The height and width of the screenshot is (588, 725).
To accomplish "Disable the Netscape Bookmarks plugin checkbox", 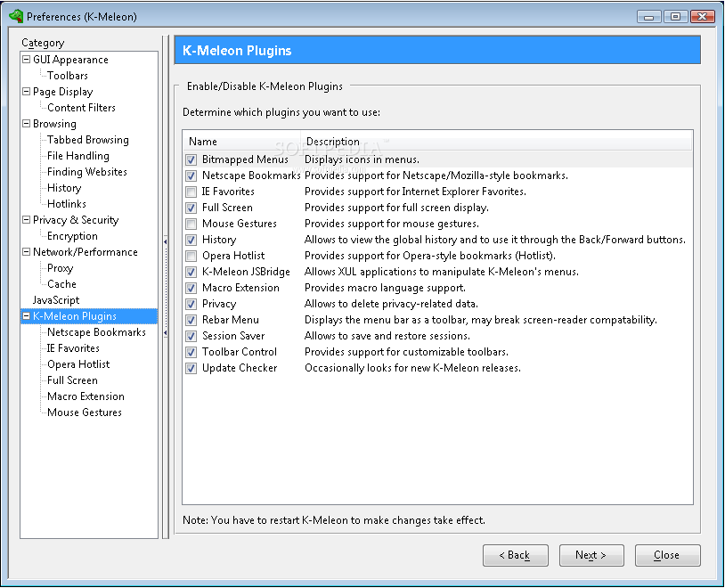I will pyautogui.click(x=191, y=176).
